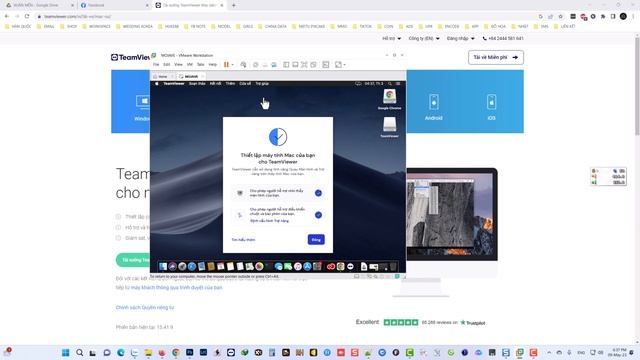Switch to the Google Drive browser tab

[x=39, y=5]
